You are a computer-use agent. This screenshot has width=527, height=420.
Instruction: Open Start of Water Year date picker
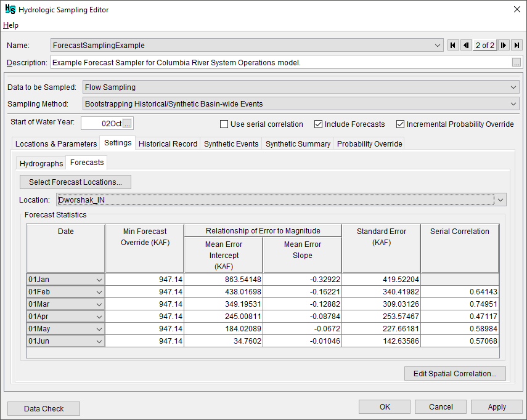tap(127, 124)
